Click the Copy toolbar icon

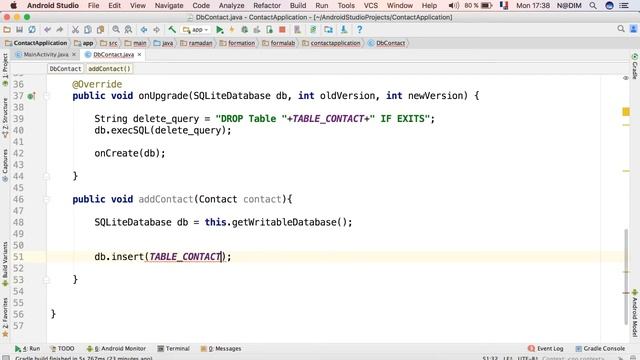pyautogui.click(x=88, y=29)
